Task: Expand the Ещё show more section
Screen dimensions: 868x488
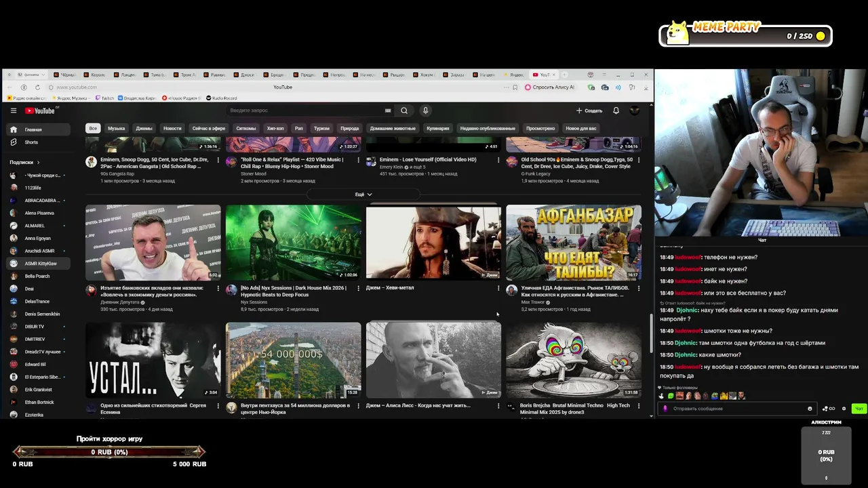Action: click(363, 195)
